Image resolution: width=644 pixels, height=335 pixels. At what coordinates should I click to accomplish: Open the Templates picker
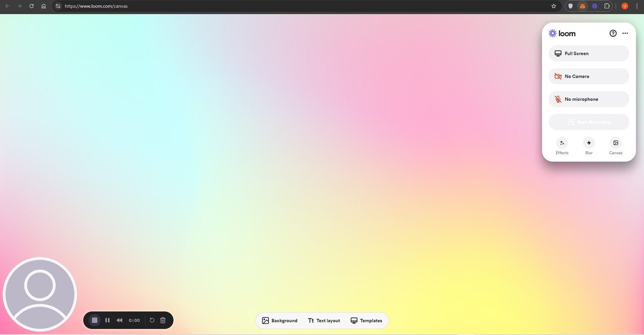(366, 320)
